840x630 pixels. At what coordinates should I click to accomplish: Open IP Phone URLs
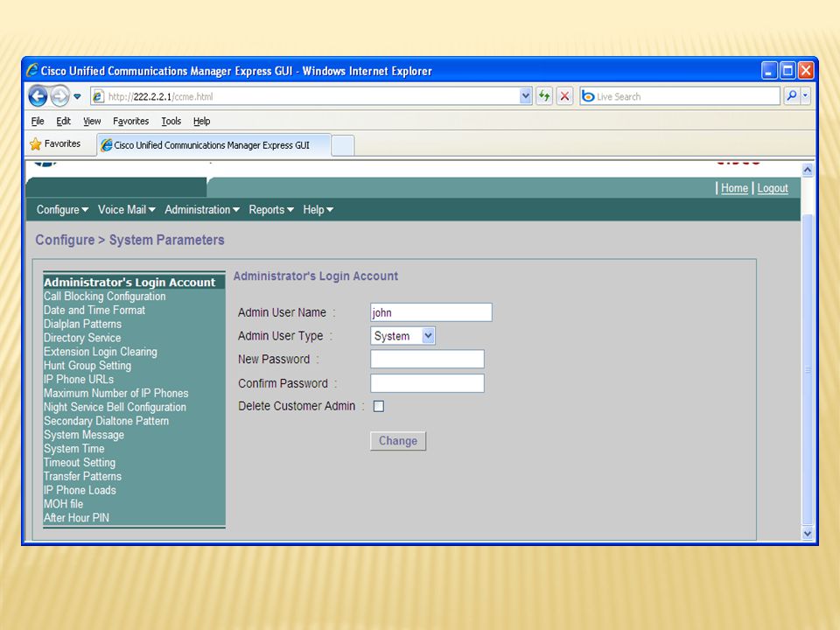pos(78,379)
